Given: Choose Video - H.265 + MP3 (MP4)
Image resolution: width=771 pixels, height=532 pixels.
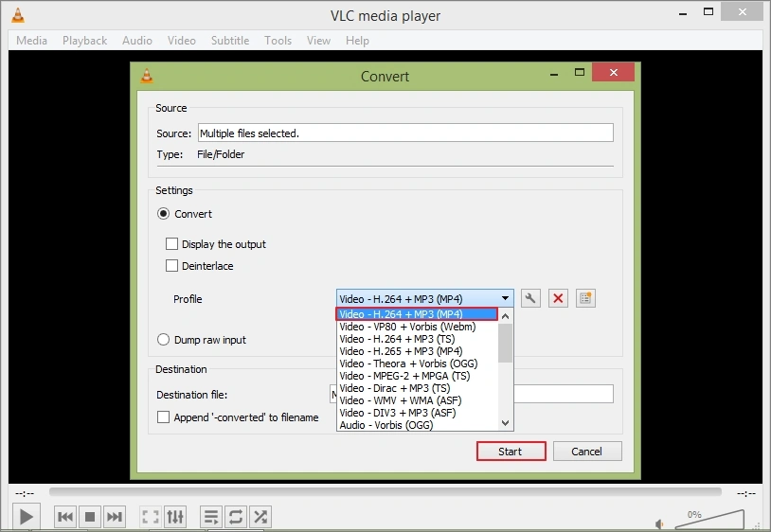Looking at the screenshot, I should pyautogui.click(x=418, y=351).
